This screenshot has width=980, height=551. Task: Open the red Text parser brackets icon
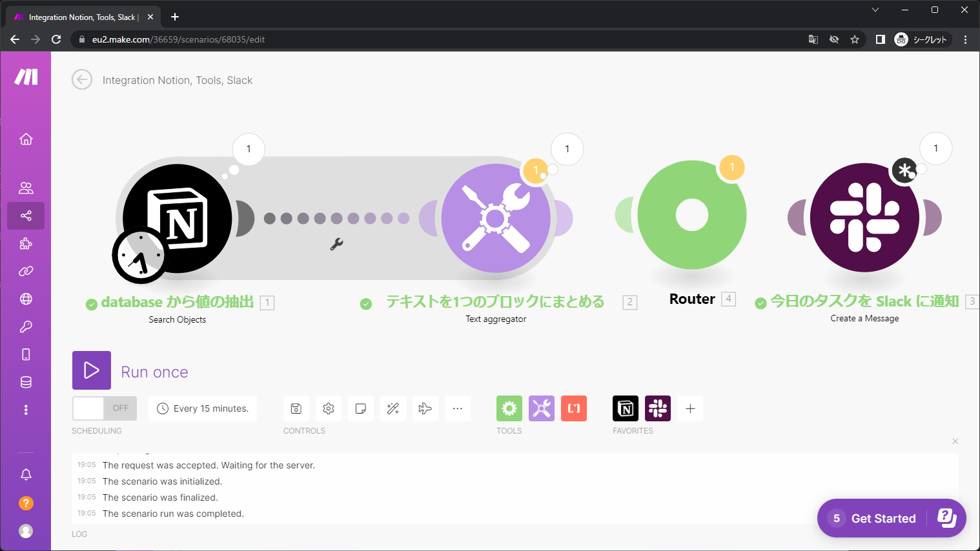[574, 408]
